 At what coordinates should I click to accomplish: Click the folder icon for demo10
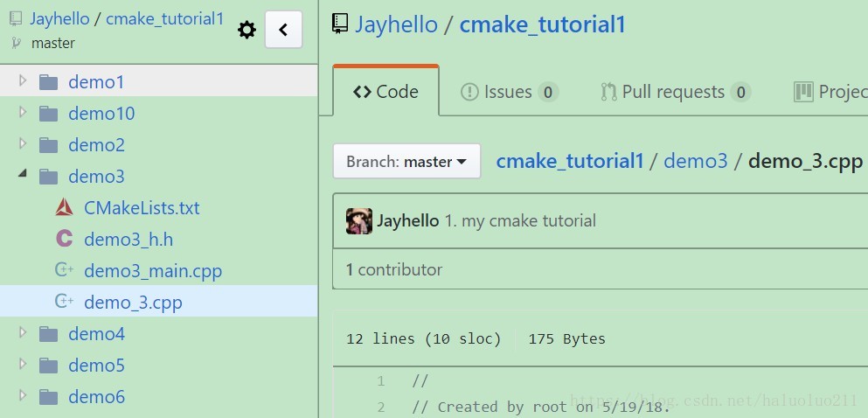click(x=49, y=114)
